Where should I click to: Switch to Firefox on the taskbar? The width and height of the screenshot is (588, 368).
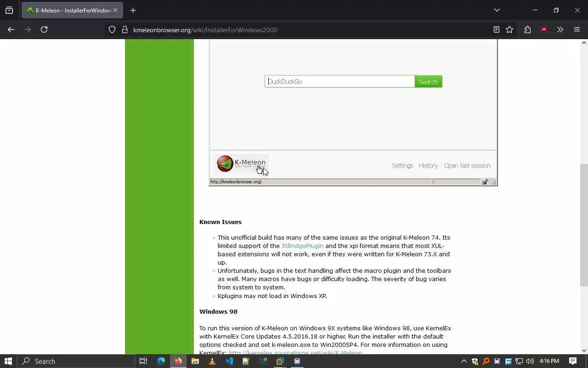click(178, 361)
